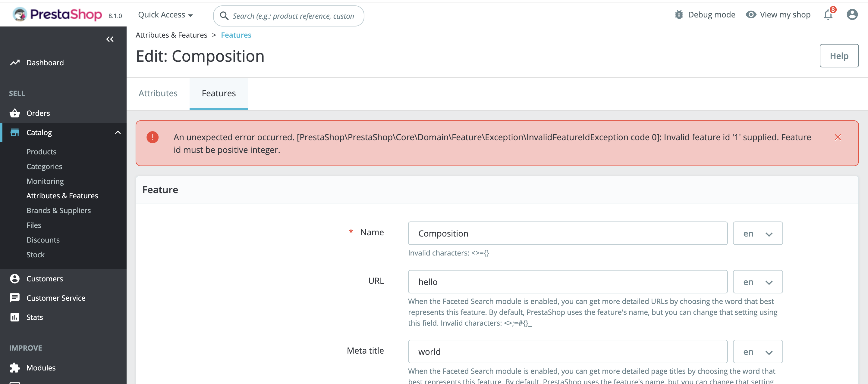Open the Customers section icon

15,278
